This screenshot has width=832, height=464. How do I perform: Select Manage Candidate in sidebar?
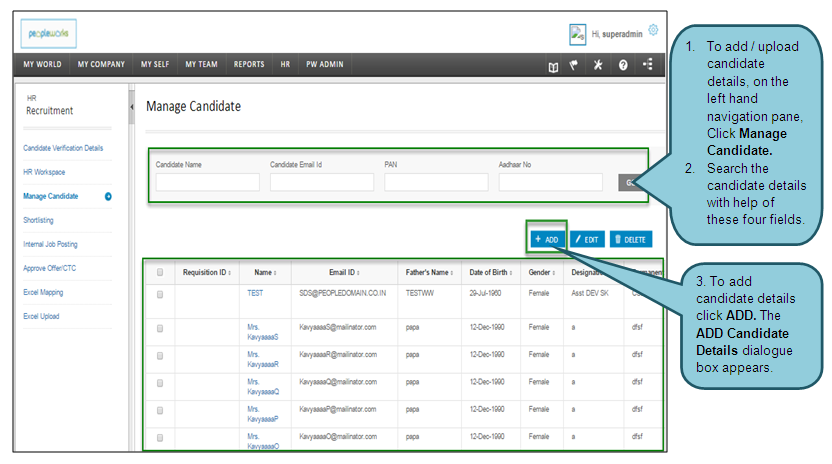pyautogui.click(x=50, y=196)
